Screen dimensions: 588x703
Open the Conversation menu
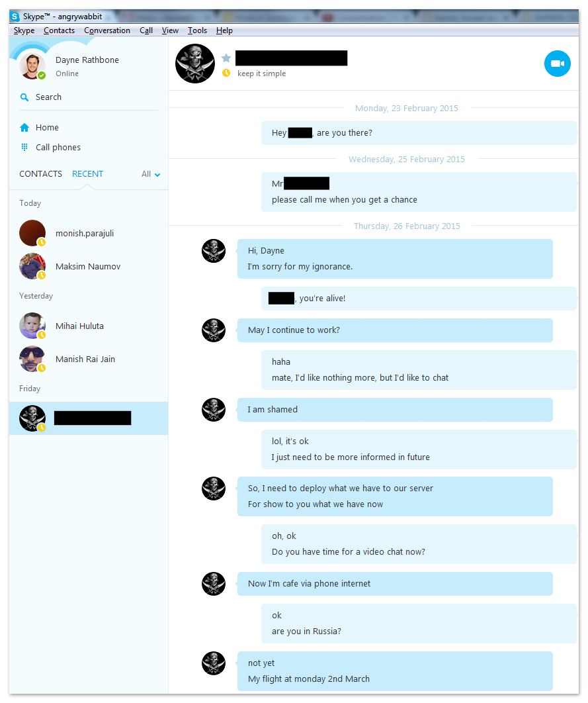click(x=107, y=30)
